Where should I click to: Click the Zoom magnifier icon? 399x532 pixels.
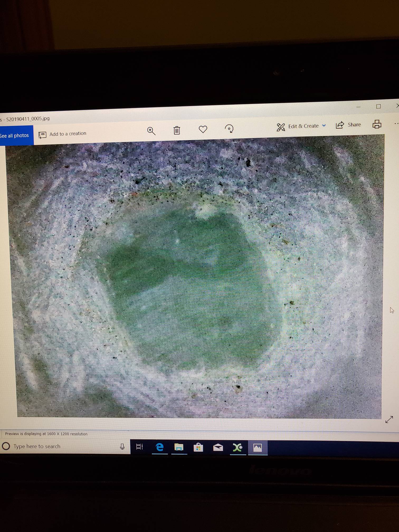click(x=151, y=131)
